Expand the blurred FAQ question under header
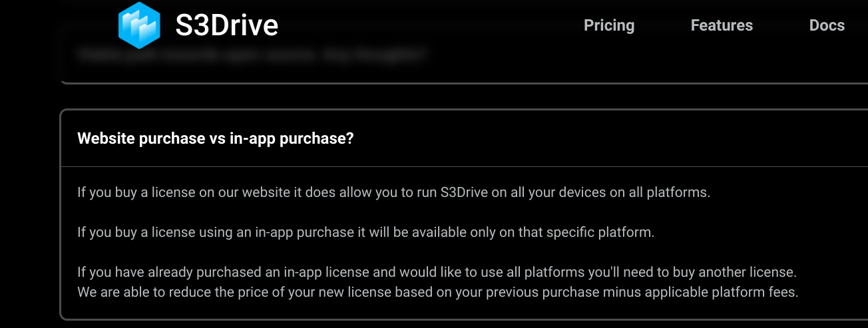The width and height of the screenshot is (868, 328). (251, 55)
